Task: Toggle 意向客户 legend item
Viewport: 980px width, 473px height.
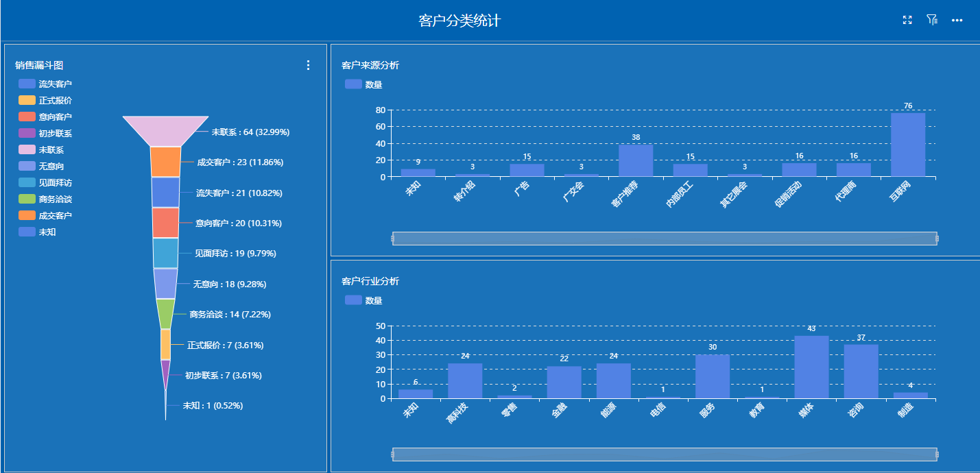Action: coord(45,117)
